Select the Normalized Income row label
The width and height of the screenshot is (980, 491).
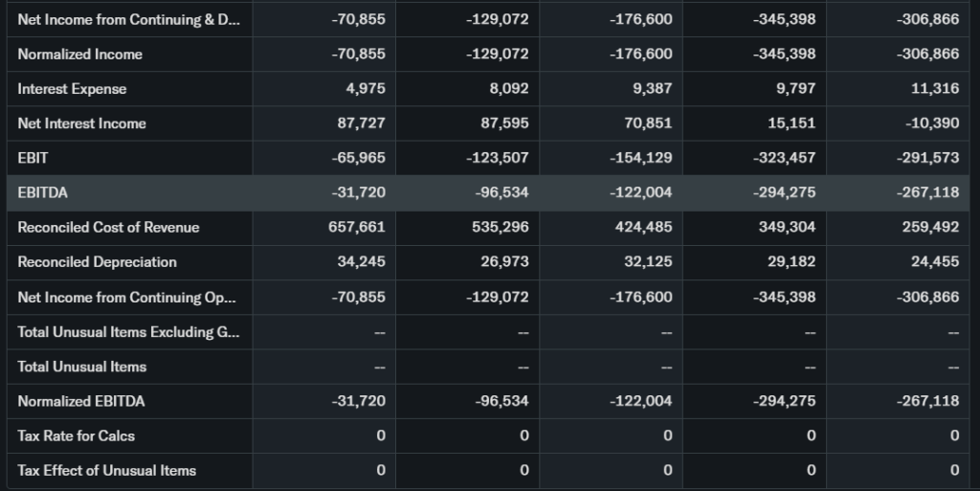[79, 55]
